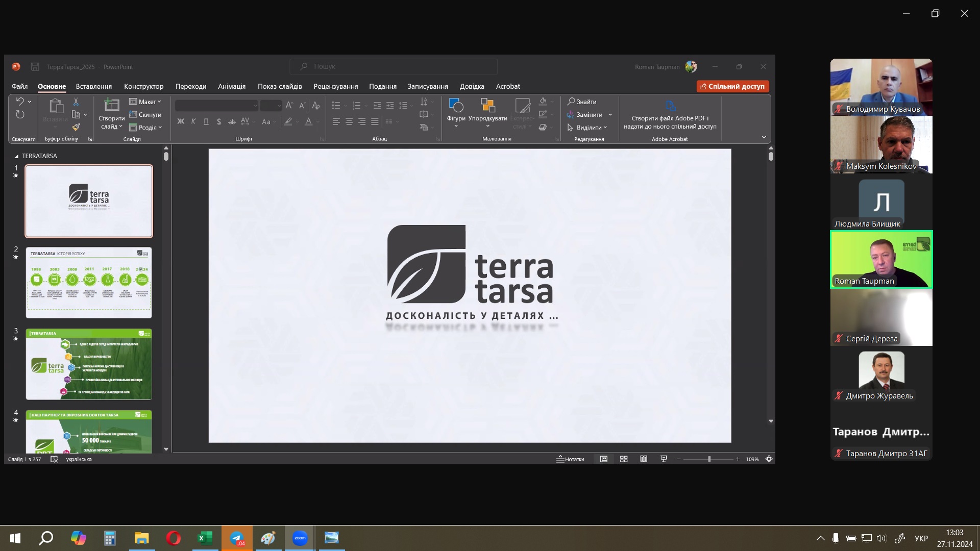Viewport: 980px width, 551px height.
Task: Toggle fit slide to window button
Action: point(769,459)
